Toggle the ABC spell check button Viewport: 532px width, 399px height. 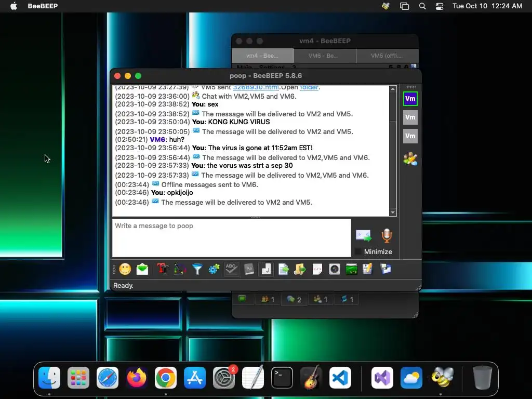pos(231,270)
